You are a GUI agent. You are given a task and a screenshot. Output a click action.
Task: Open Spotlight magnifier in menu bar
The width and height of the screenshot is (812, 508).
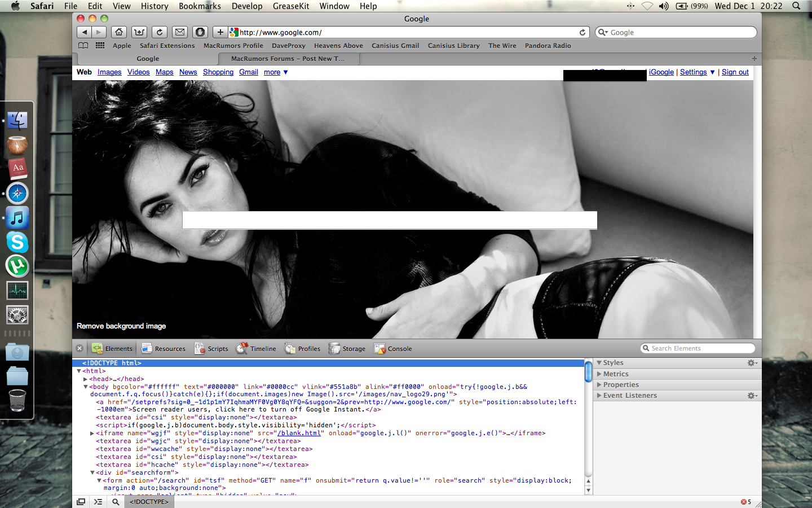[x=796, y=6]
